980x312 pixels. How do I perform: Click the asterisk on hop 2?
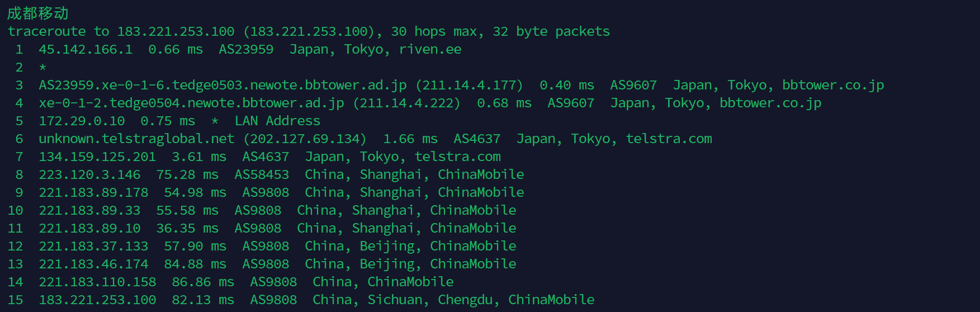[42, 68]
